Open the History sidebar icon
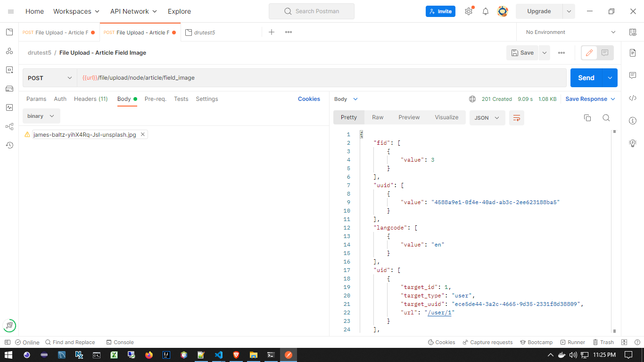 [9, 145]
